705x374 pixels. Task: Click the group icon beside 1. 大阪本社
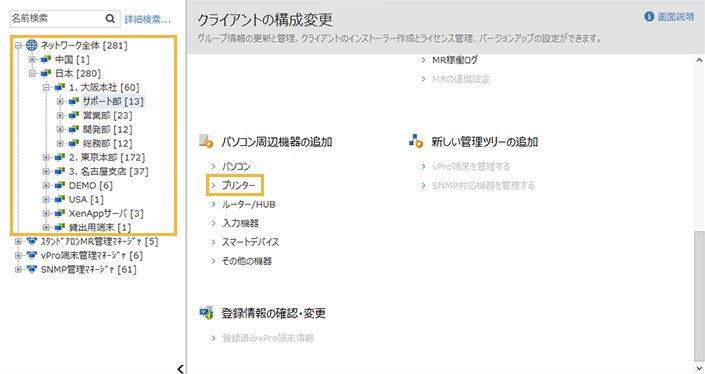pyautogui.click(x=60, y=87)
